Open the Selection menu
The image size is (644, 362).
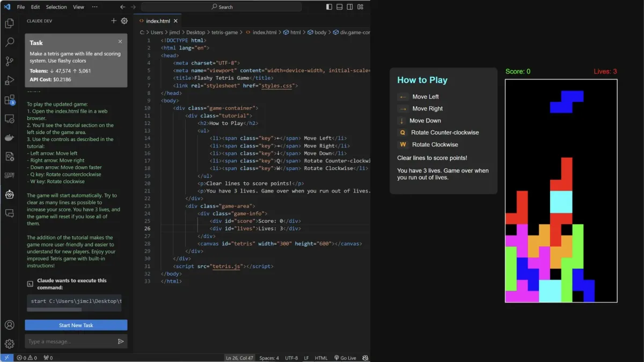tap(56, 7)
